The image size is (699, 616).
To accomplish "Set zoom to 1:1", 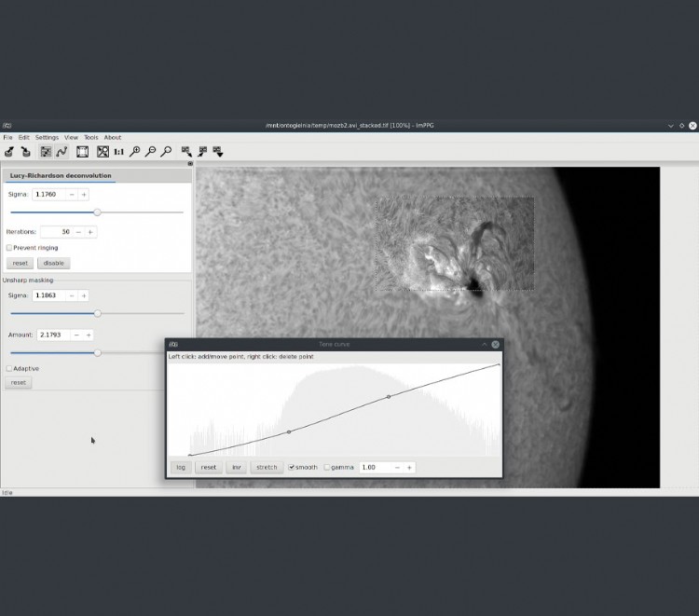I will (x=118, y=152).
